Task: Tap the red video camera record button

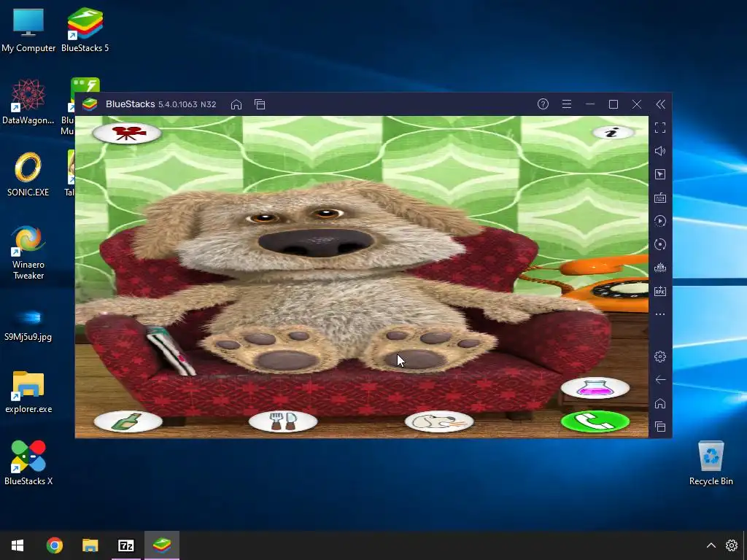Action: click(x=127, y=133)
